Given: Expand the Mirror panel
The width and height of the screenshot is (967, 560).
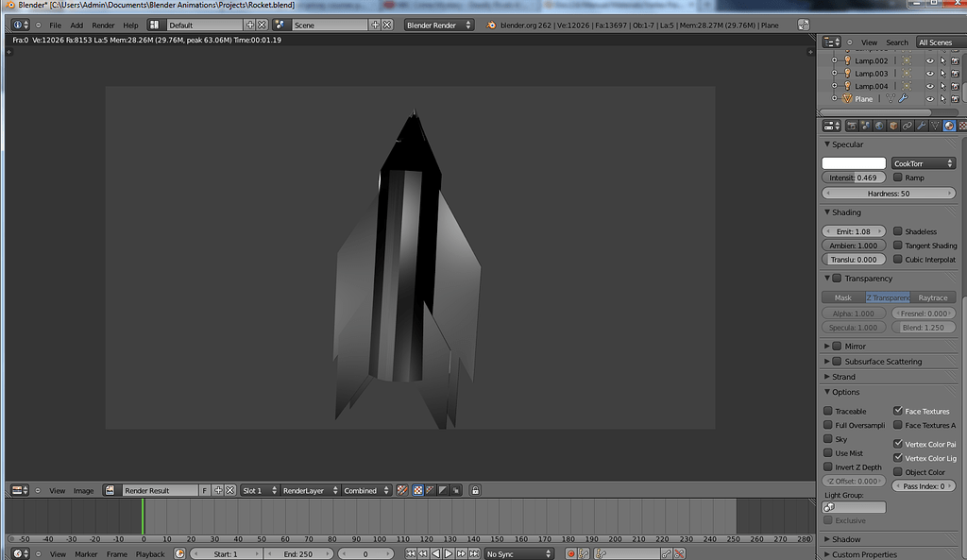Looking at the screenshot, I should 827,346.
